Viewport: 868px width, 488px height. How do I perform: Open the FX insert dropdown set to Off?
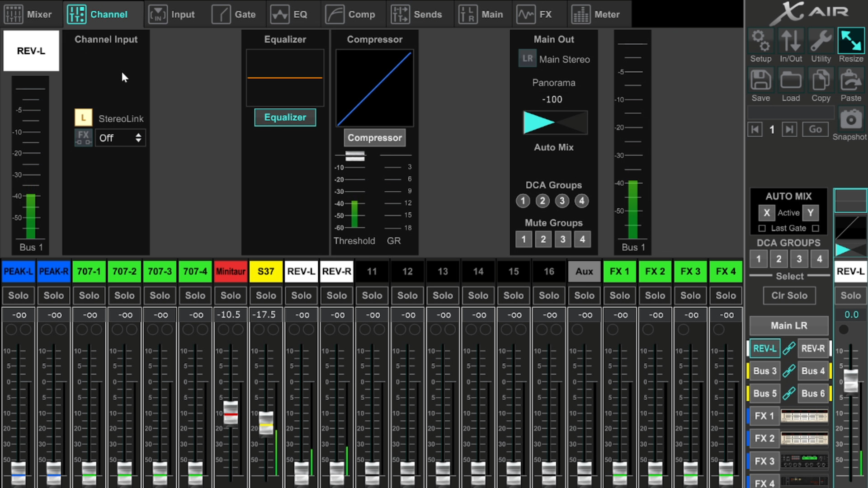(x=120, y=138)
